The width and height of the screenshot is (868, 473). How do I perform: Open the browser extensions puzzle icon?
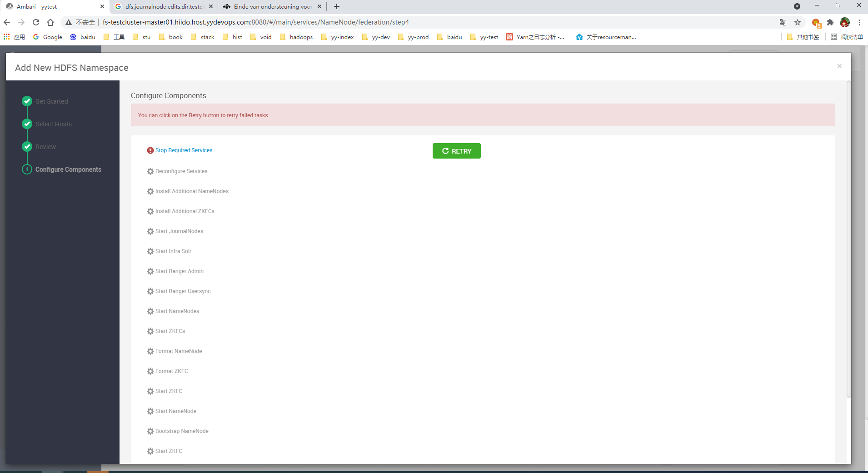(x=830, y=22)
